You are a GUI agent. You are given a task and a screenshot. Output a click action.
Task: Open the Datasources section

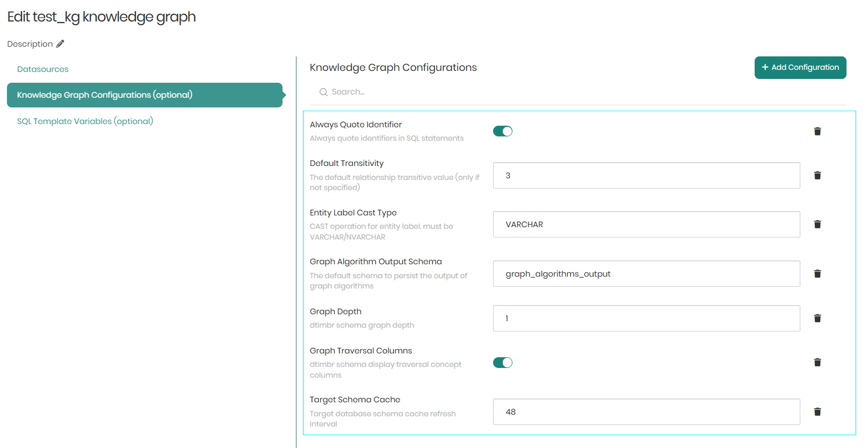click(43, 69)
